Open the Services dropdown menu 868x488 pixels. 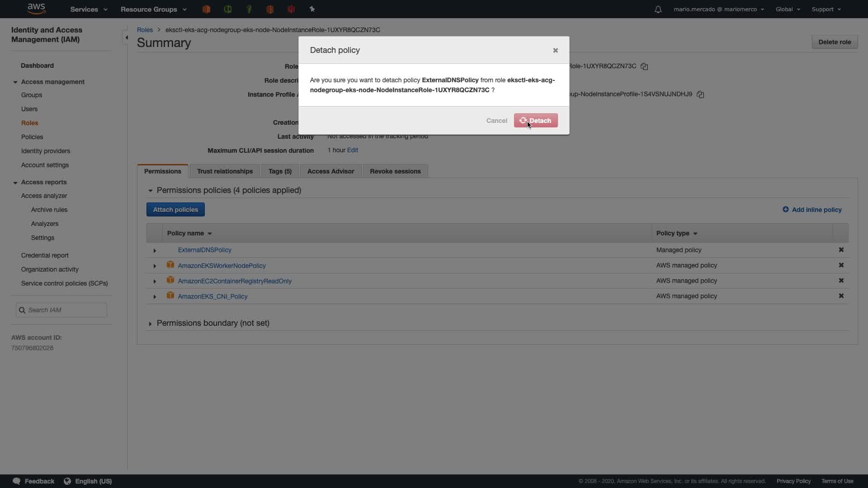pos(89,9)
